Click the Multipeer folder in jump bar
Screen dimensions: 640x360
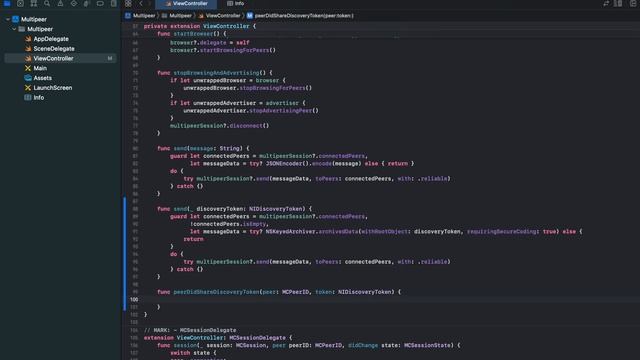(x=177, y=16)
